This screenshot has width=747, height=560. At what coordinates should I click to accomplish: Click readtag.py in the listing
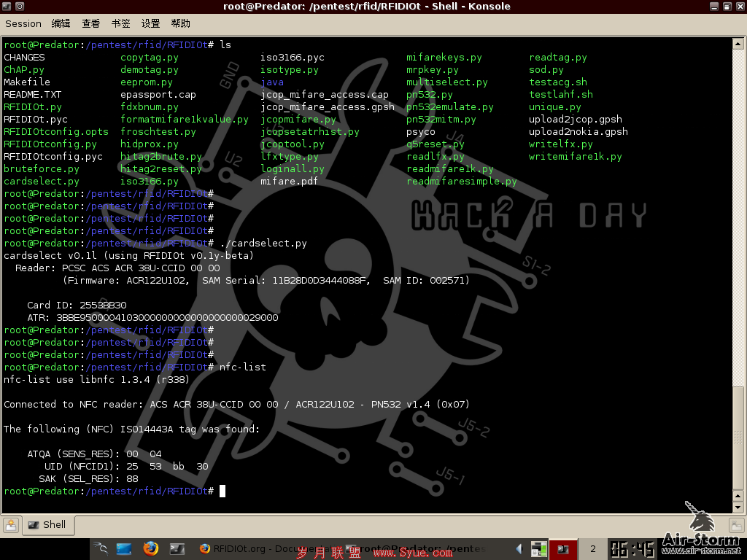pyautogui.click(x=558, y=57)
